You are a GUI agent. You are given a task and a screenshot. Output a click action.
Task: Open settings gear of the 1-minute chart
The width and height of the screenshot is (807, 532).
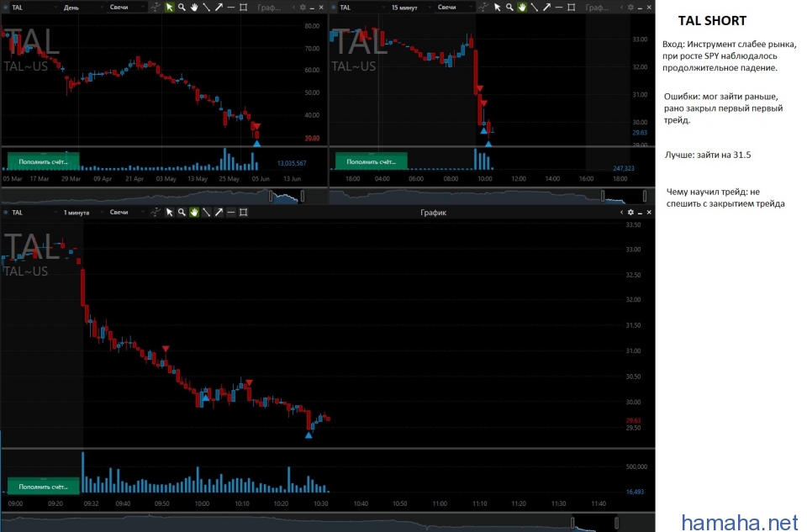[x=630, y=212]
